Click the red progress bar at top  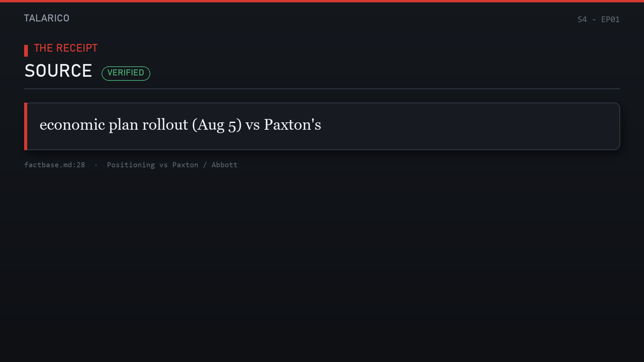[x=322, y=1]
